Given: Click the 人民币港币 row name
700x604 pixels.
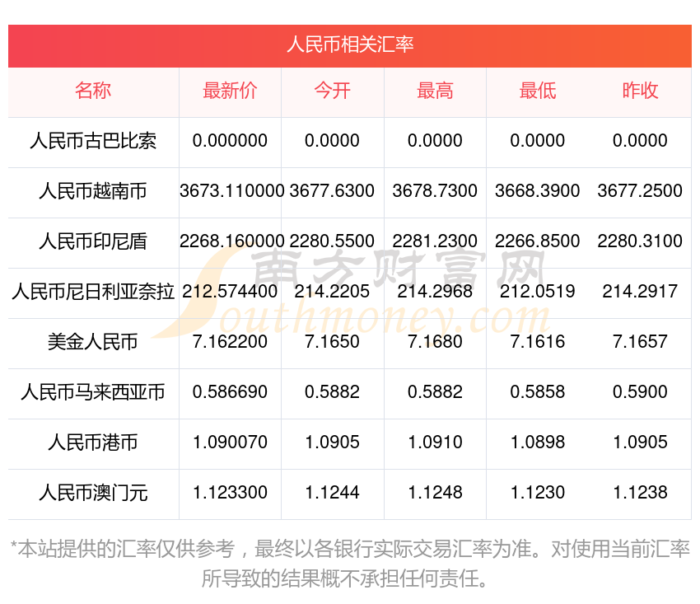Looking at the screenshot, I should [93, 442].
